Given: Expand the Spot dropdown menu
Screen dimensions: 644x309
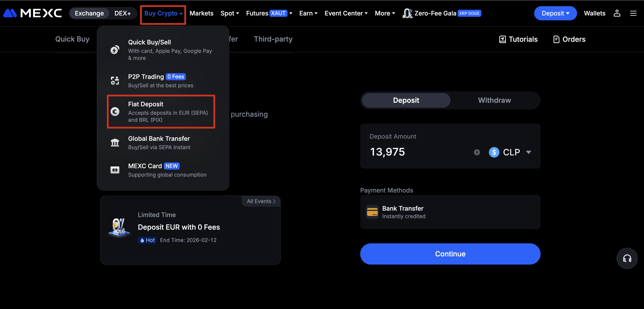Looking at the screenshot, I should 229,13.
